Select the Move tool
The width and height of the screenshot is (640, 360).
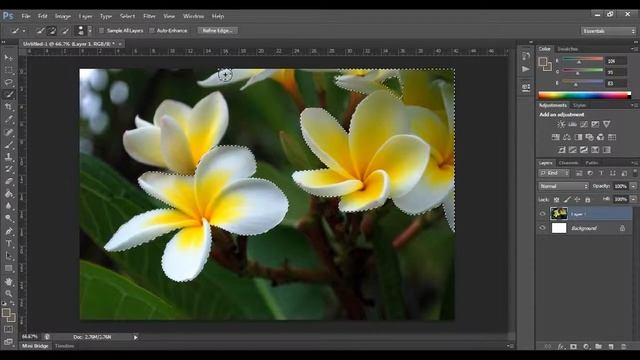[8, 58]
